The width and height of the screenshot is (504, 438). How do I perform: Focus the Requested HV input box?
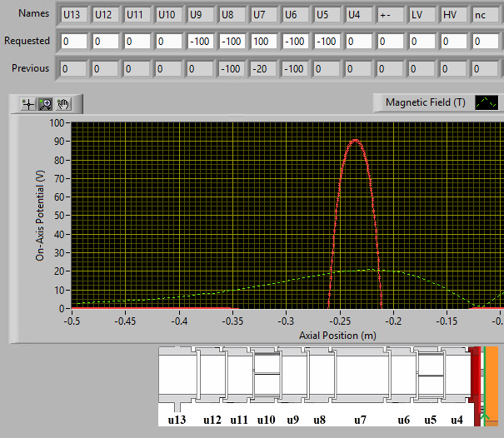[453, 41]
